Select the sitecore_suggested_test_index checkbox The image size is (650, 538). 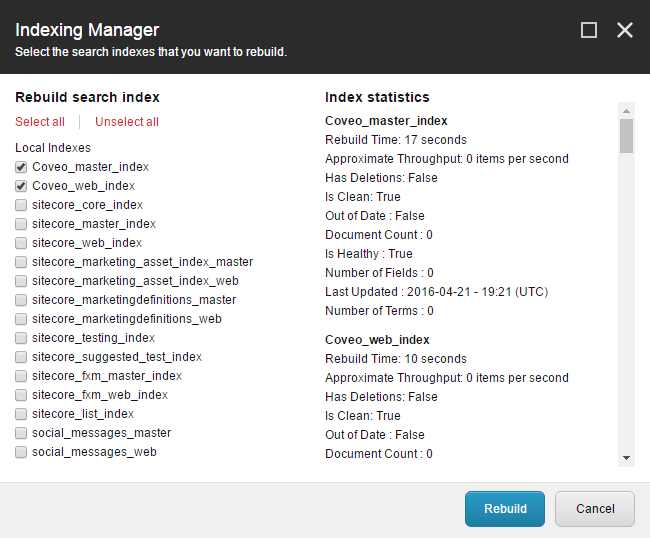click(x=21, y=357)
